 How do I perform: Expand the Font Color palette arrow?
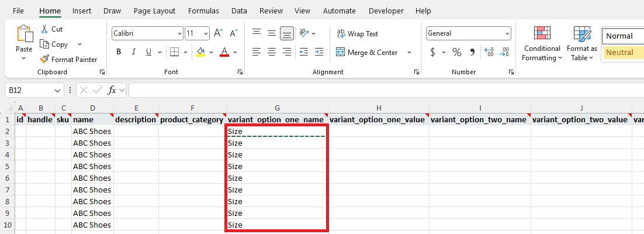click(236, 52)
